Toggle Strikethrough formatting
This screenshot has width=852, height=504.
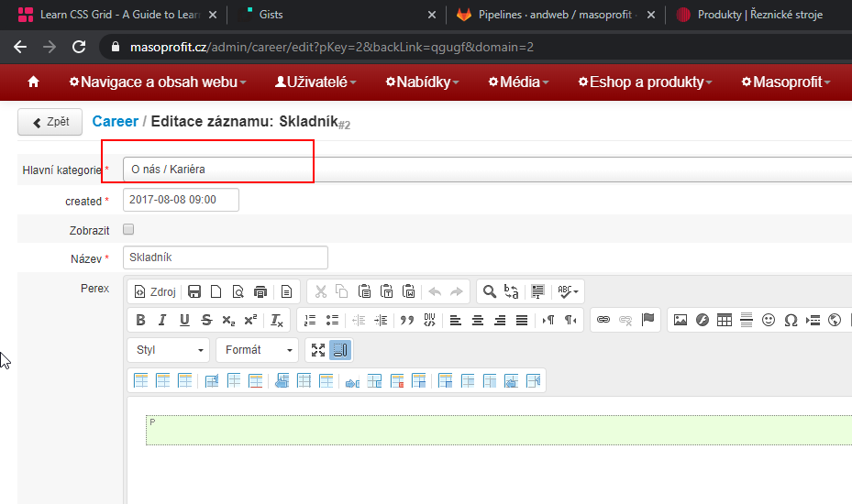pyautogui.click(x=206, y=320)
